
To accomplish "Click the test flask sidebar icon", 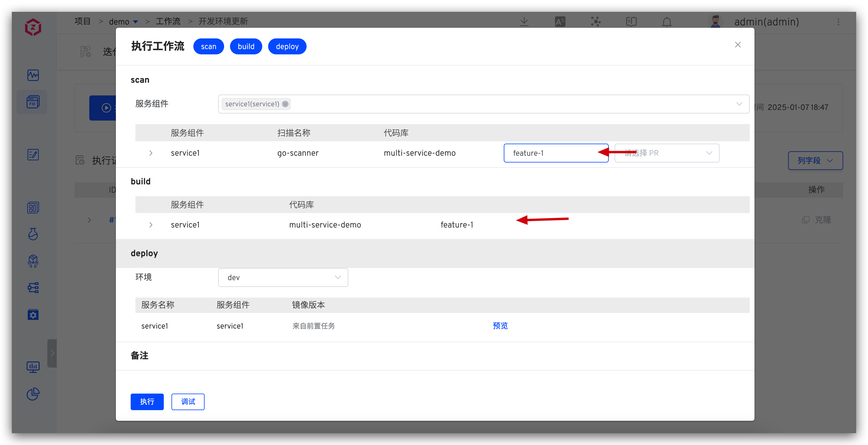I will tap(33, 234).
